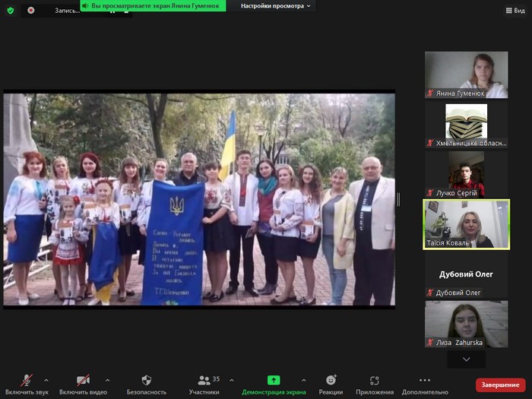Open the Вид layout menu
The image size is (532, 399).
pyautogui.click(x=513, y=11)
